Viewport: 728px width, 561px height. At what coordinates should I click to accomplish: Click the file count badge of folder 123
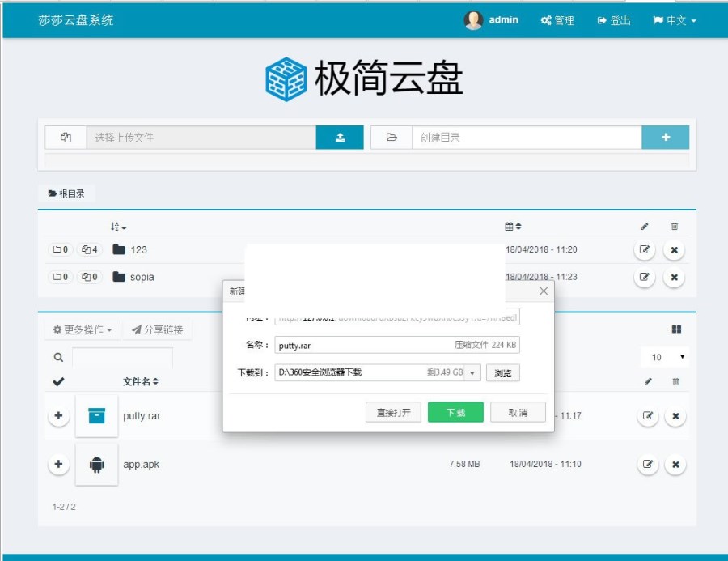tap(89, 249)
